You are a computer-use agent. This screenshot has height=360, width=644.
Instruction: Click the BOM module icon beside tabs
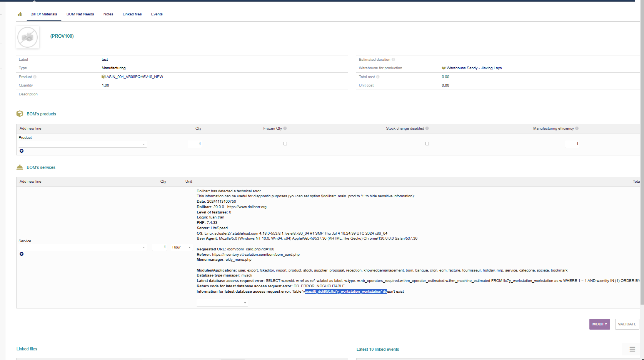(20, 14)
